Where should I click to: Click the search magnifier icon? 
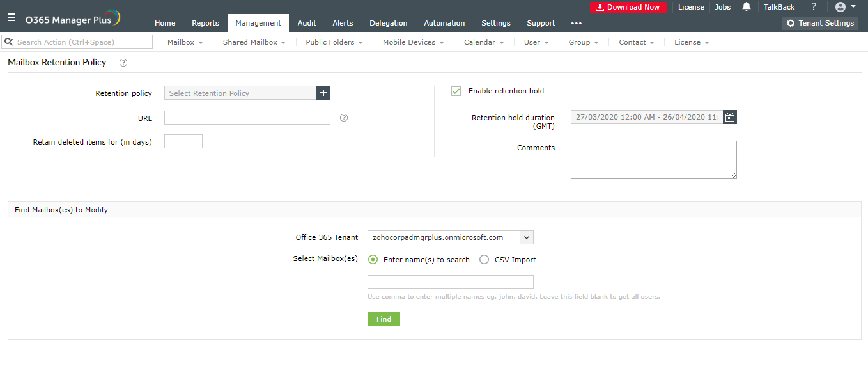coord(8,42)
